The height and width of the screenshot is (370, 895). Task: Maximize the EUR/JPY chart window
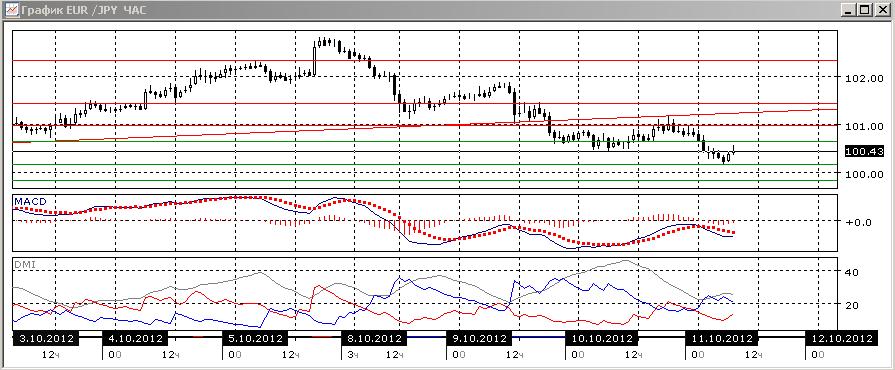(865, 10)
